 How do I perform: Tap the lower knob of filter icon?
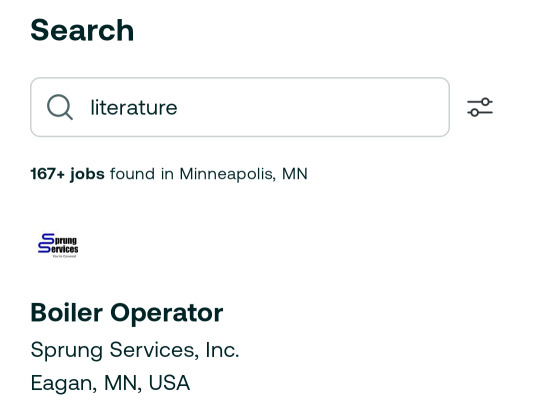(x=475, y=113)
